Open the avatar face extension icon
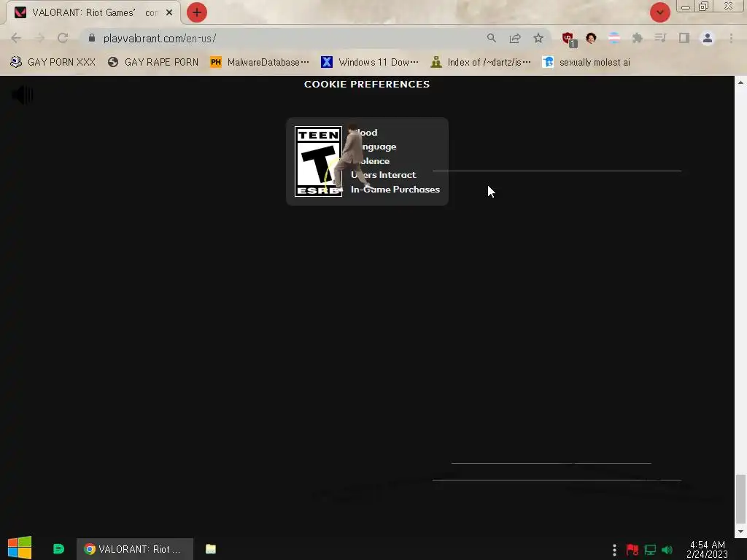Image resolution: width=747 pixels, height=560 pixels. click(x=591, y=38)
